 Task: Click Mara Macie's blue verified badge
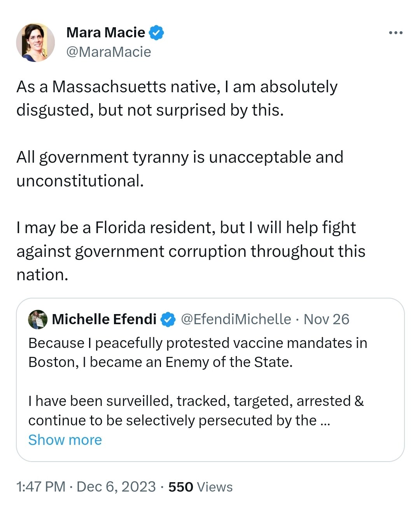[x=156, y=33]
